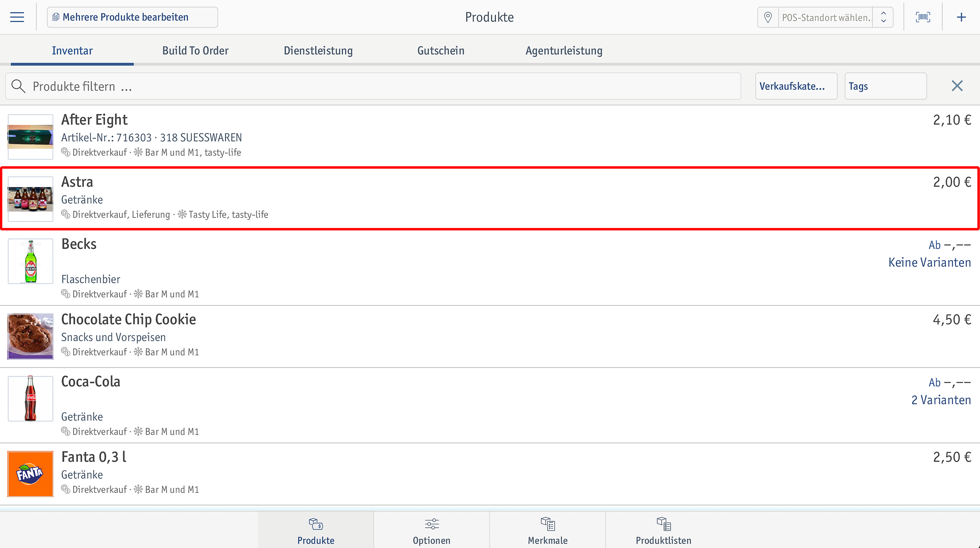Clear filters with the X icon
Image resolution: width=980 pixels, height=548 pixels.
[957, 86]
